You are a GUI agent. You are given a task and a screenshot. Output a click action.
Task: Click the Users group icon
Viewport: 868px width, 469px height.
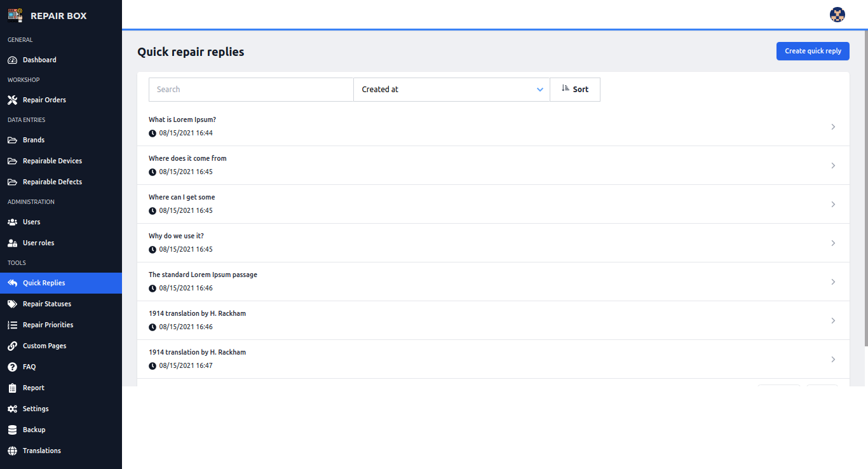[x=12, y=222]
